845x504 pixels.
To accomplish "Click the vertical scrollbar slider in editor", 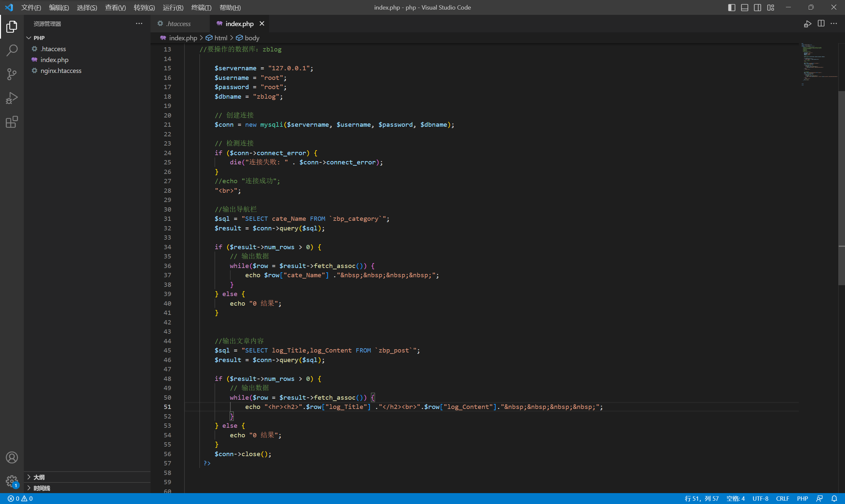I will click(x=841, y=187).
